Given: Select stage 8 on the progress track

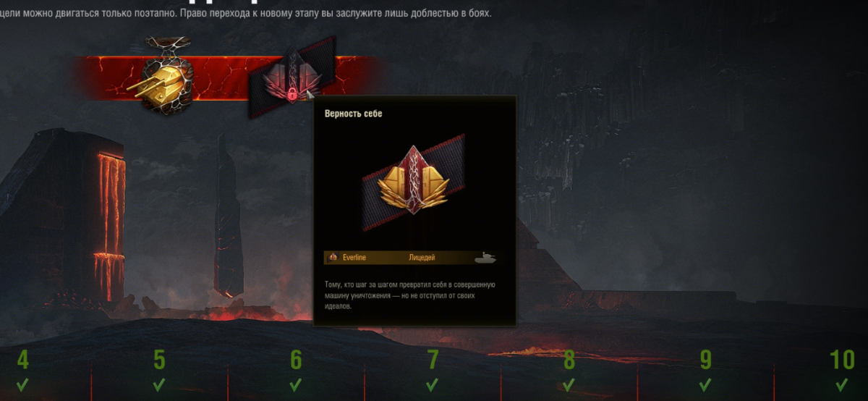Looking at the screenshot, I should (569, 360).
